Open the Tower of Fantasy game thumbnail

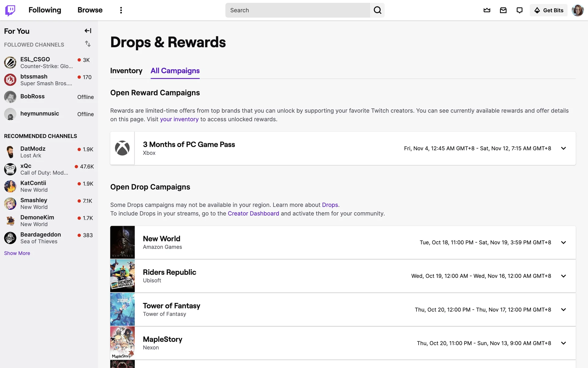coord(123,309)
